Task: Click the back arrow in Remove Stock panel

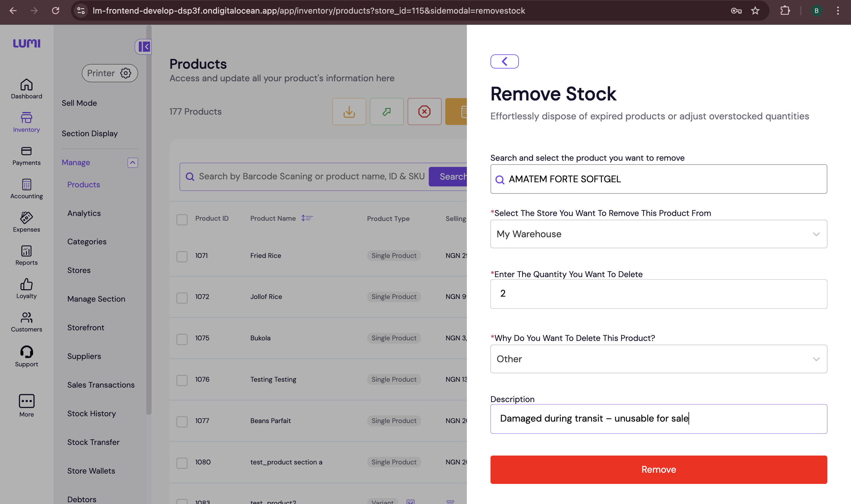Action: (x=504, y=61)
